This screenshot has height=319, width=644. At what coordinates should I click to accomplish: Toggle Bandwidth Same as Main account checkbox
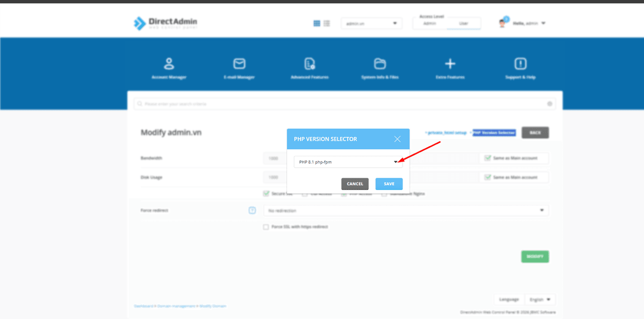[487, 158]
